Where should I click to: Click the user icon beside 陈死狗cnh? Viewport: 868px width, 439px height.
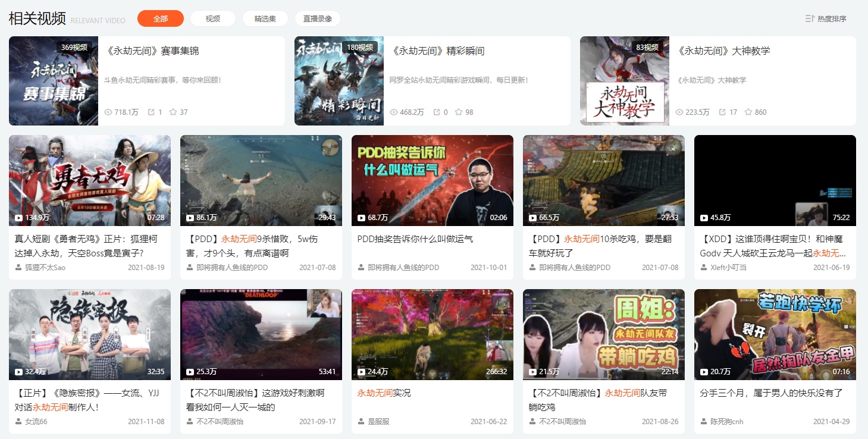click(704, 421)
